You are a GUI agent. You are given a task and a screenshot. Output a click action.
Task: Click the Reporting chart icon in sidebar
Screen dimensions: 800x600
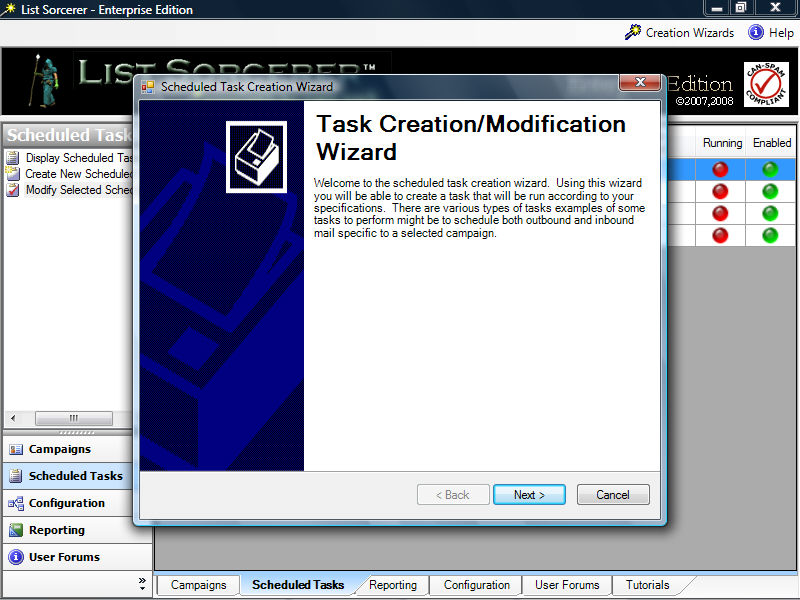click(15, 530)
